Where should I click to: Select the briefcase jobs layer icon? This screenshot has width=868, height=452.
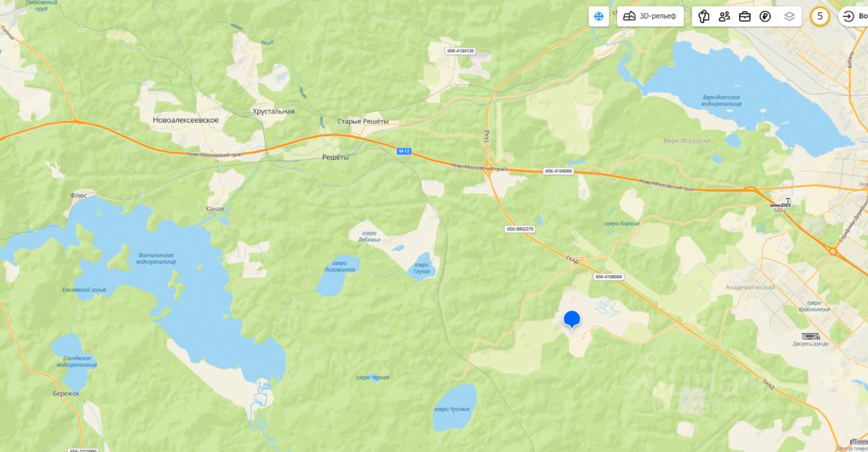point(745,16)
